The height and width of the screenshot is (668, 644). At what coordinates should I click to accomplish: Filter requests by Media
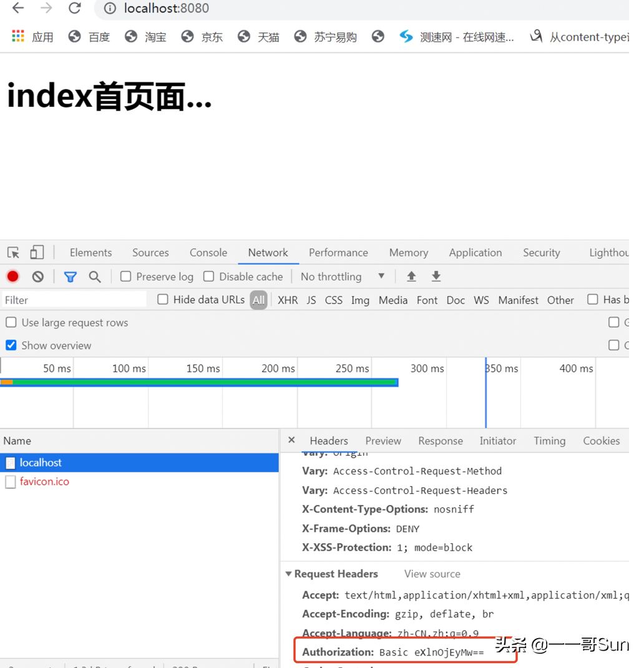(x=393, y=300)
